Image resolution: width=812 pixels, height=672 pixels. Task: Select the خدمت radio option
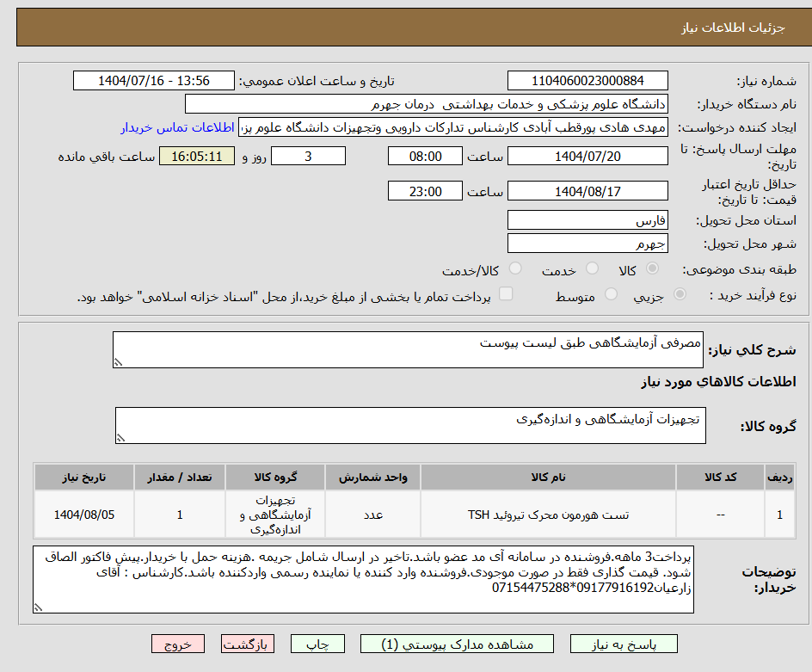click(x=592, y=268)
